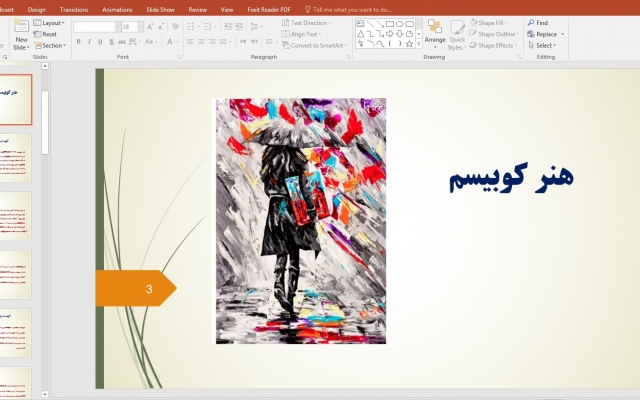
Task: Click Convert to SmartArt
Action: pos(314,45)
